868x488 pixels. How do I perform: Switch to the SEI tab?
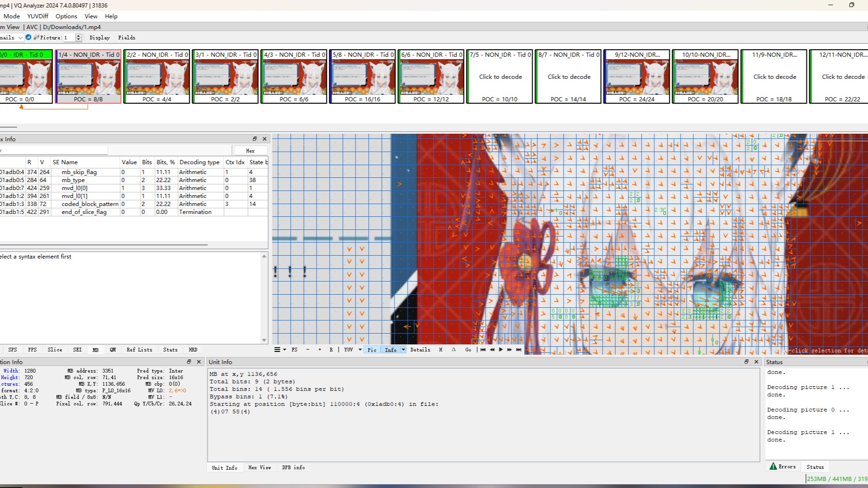click(77, 350)
